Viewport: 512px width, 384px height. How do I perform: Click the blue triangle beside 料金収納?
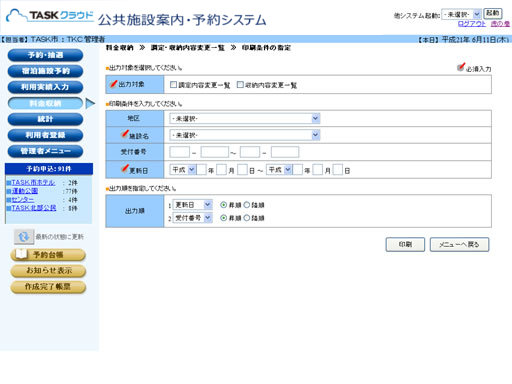point(90,103)
